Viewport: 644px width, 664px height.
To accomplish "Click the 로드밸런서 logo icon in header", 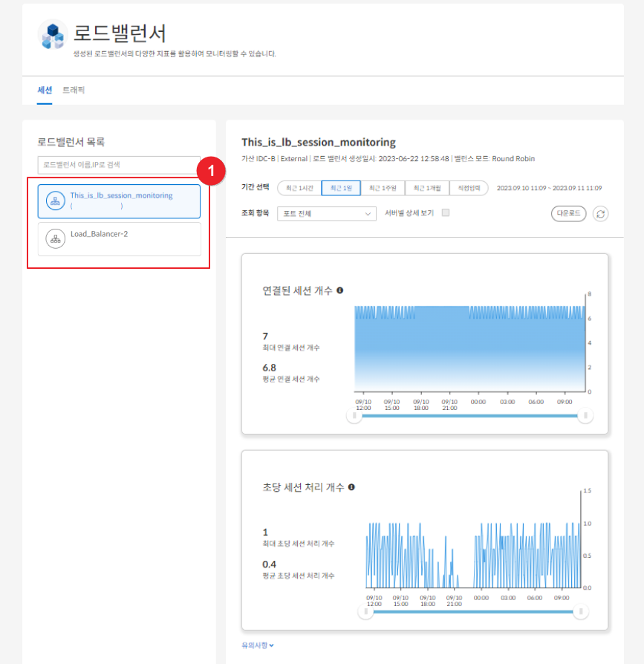I will click(53, 35).
